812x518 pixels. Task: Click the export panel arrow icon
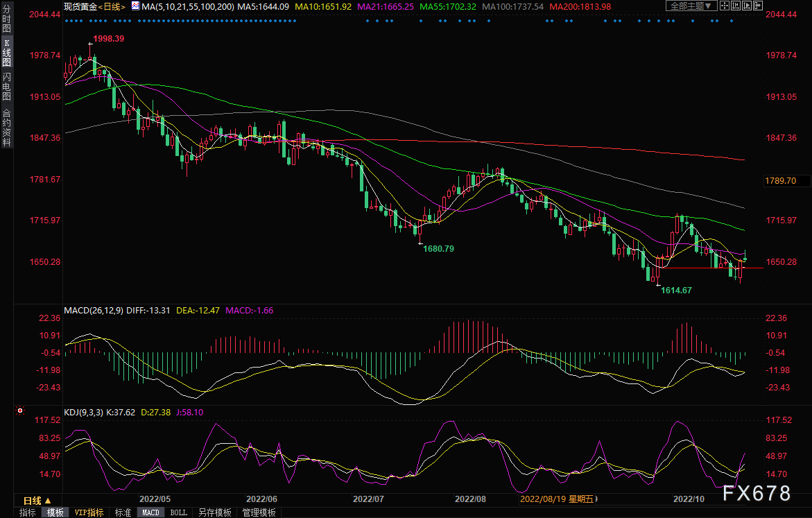pos(758,6)
